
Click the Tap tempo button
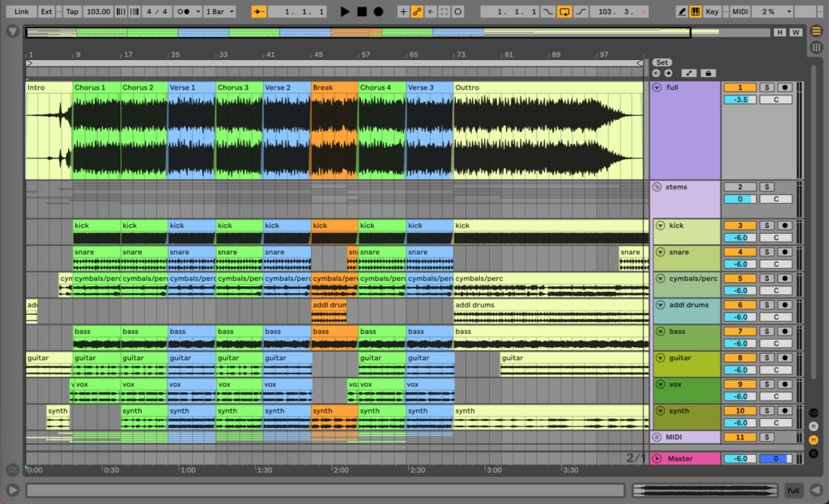[x=72, y=11]
